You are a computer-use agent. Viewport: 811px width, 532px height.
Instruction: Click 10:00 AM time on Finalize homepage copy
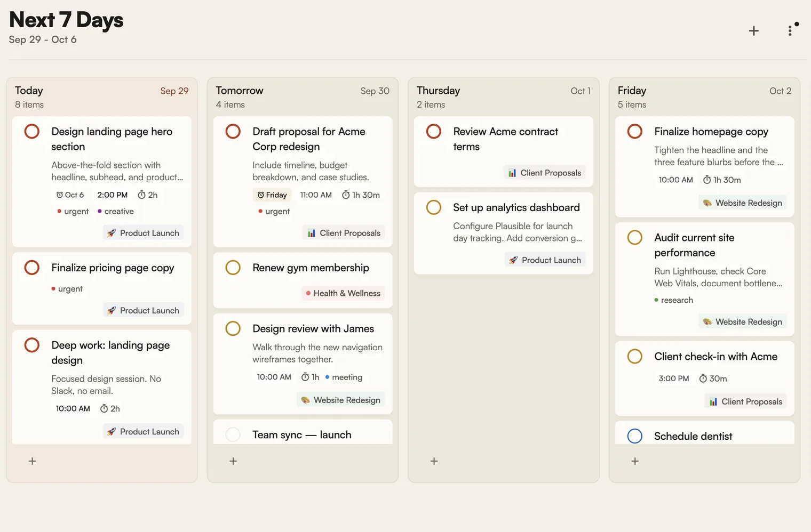[x=675, y=180]
